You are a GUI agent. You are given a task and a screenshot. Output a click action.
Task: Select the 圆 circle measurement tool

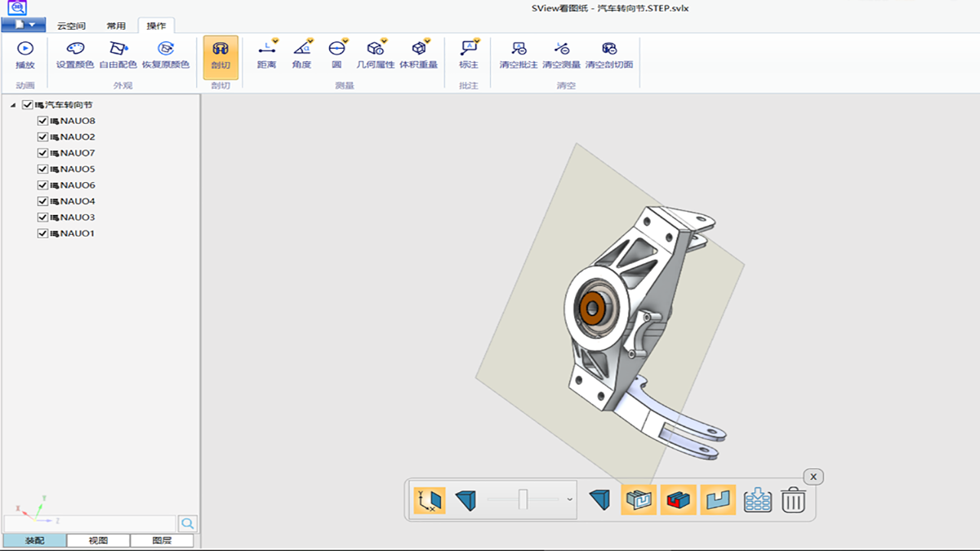point(336,57)
